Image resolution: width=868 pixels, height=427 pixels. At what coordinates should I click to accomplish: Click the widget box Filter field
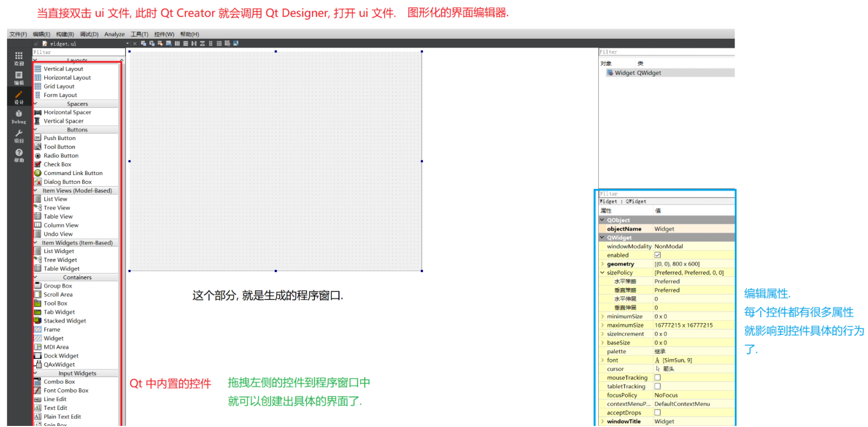tap(78, 53)
